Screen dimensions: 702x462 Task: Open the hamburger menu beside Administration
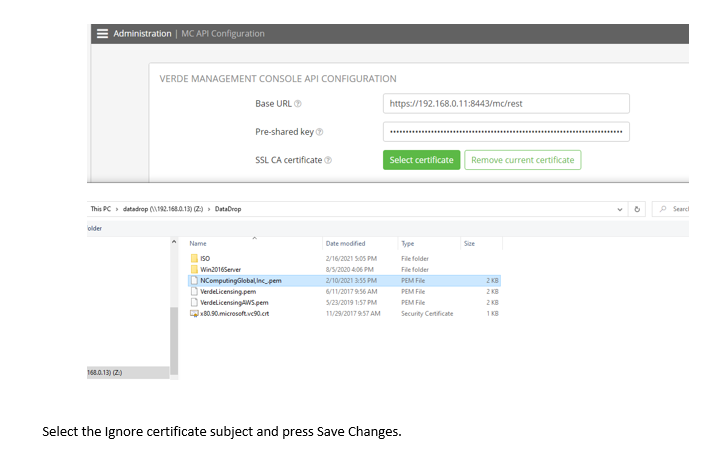pos(102,34)
